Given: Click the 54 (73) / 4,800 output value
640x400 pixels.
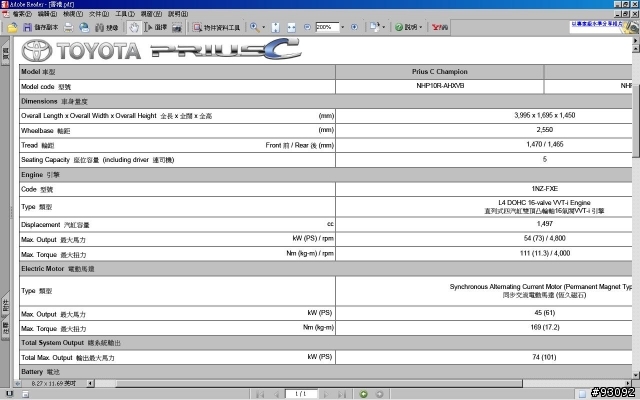Looking at the screenshot, I should point(544,238).
